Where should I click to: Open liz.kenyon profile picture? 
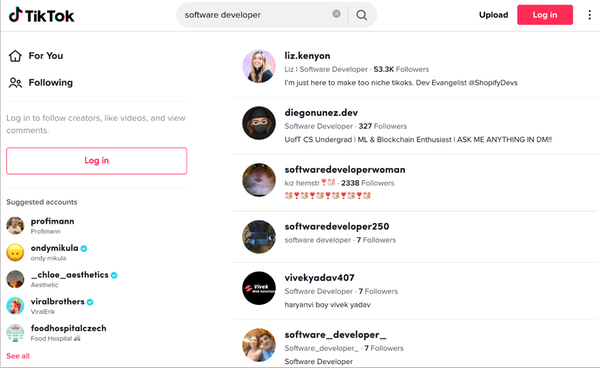(259, 66)
